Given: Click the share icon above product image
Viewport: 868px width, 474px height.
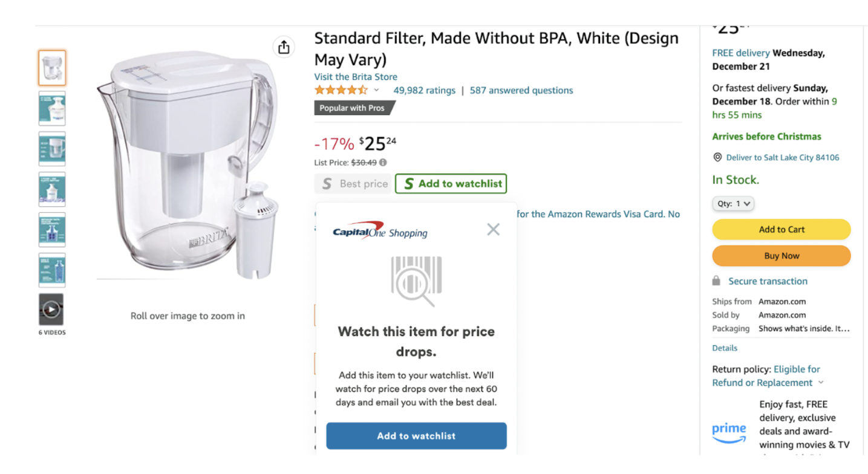Looking at the screenshot, I should [x=284, y=47].
